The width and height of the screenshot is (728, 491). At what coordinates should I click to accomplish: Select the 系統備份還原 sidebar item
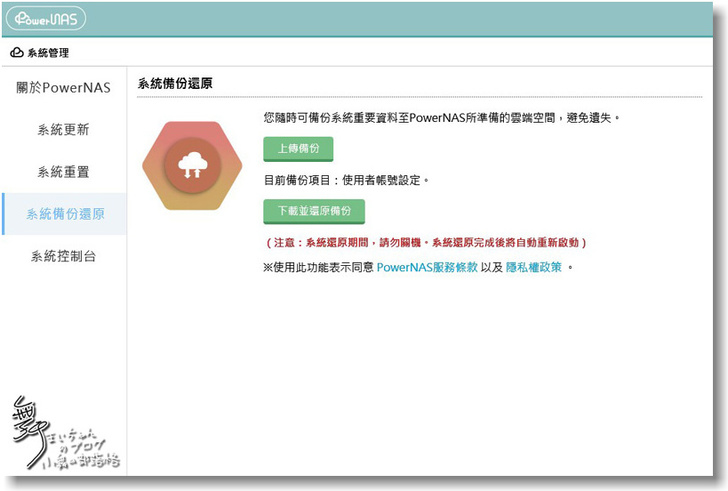click(65, 214)
